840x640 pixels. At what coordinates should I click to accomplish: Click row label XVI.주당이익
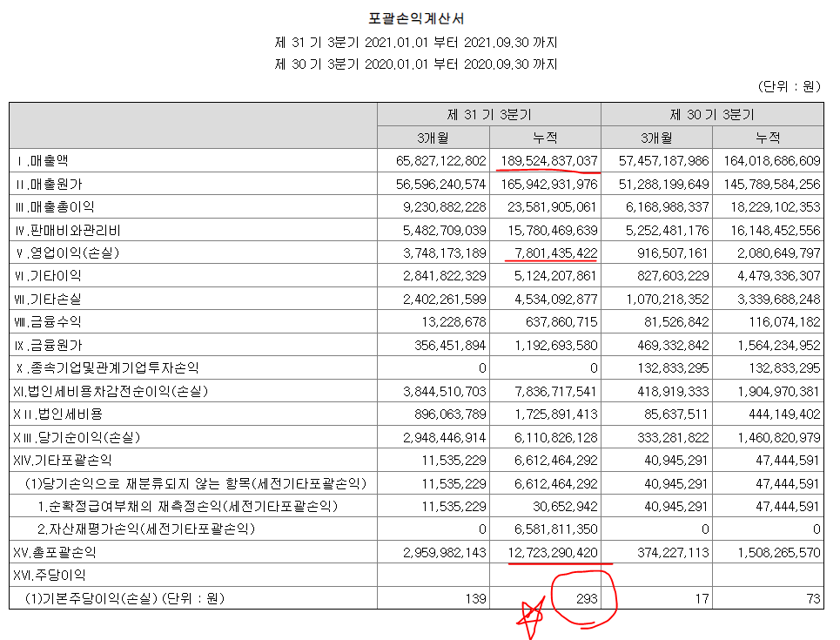click(50, 576)
